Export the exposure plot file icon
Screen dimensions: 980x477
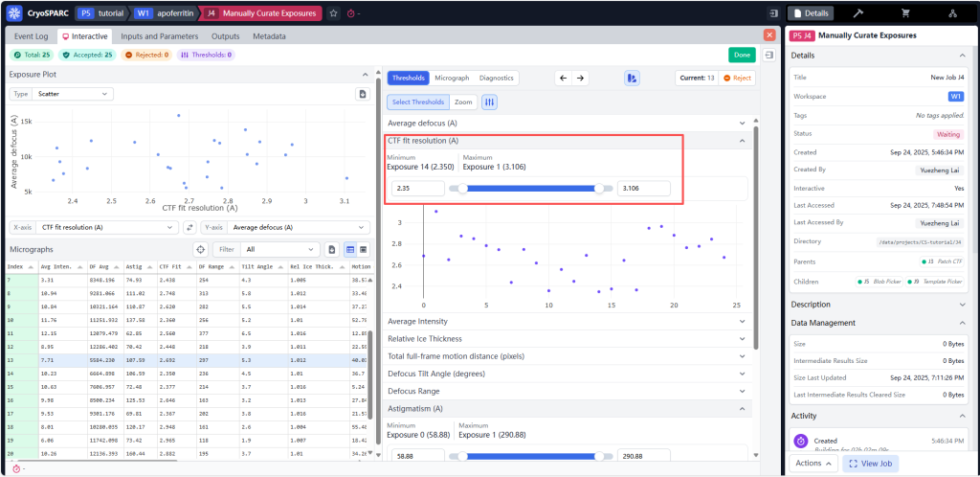tap(362, 94)
